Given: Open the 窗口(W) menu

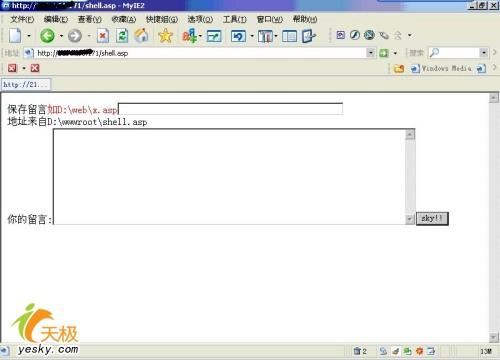Looking at the screenshot, I should (270, 20).
